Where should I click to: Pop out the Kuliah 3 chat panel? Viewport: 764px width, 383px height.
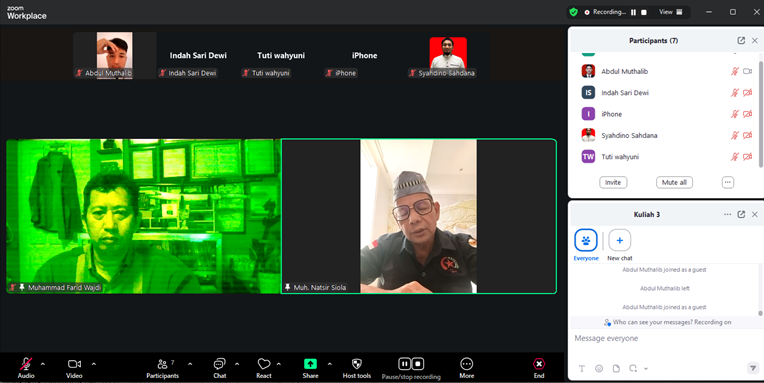coord(741,214)
